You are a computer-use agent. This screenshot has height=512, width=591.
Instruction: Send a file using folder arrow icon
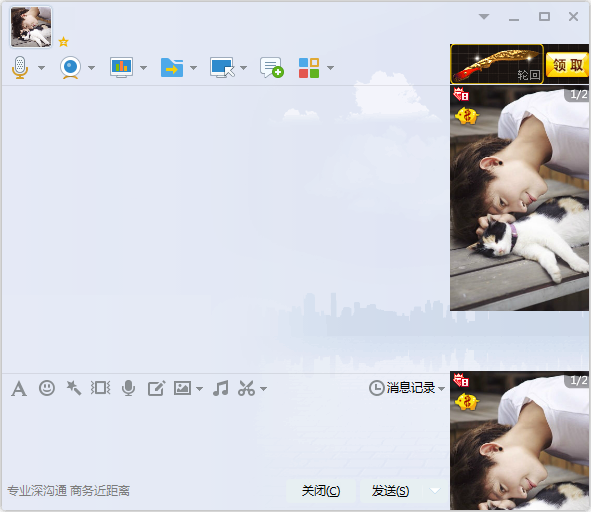(172, 67)
